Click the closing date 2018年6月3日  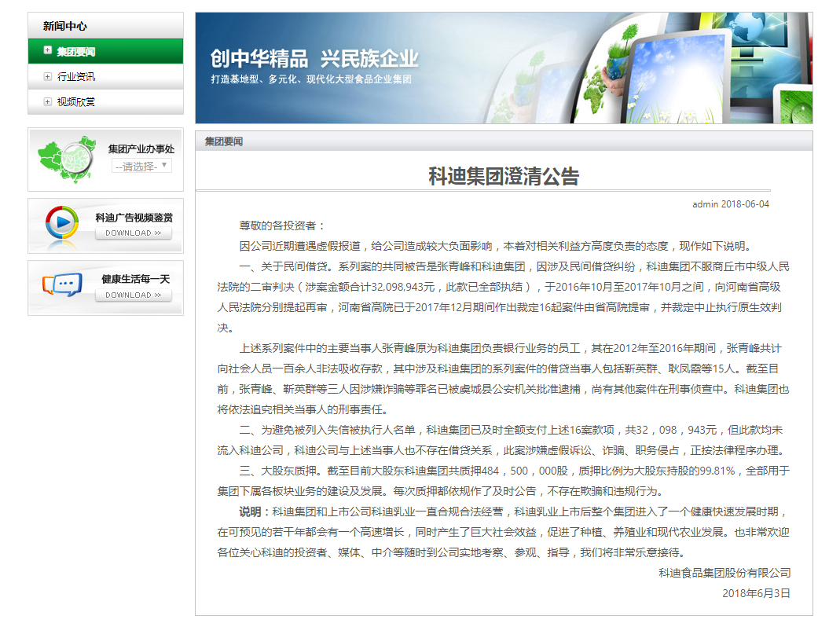click(756, 593)
